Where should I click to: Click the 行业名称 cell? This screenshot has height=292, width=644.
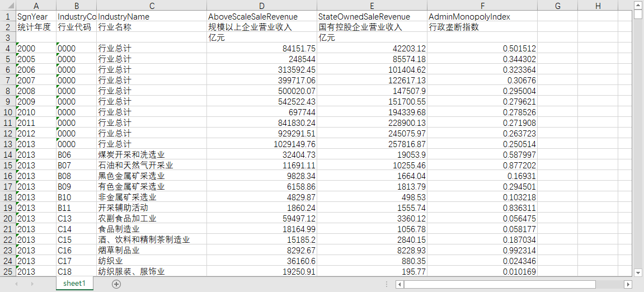coord(152,27)
